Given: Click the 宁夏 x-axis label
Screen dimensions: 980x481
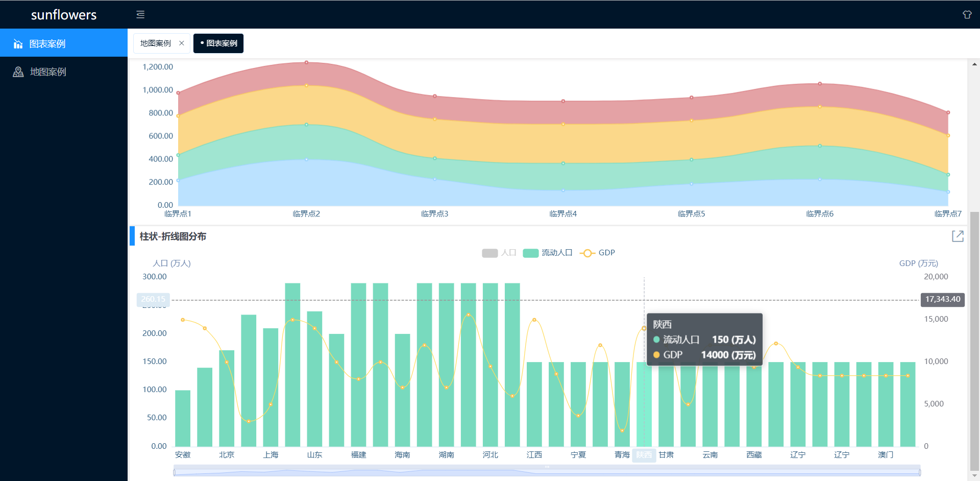Looking at the screenshot, I should [578, 454].
